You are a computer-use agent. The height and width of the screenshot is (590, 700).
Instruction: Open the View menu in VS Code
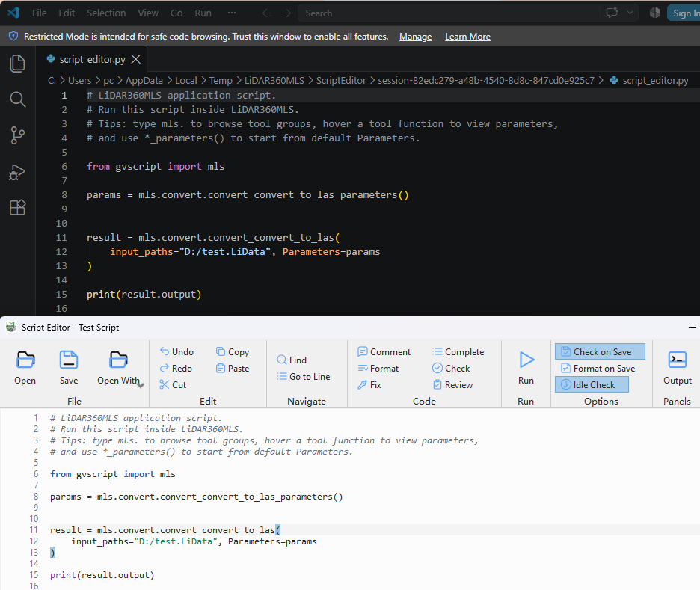(148, 13)
